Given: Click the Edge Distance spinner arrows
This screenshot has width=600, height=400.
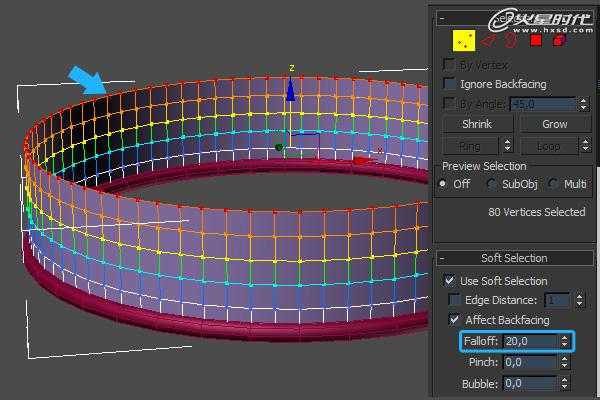Looking at the screenshot, I should pos(580,300).
